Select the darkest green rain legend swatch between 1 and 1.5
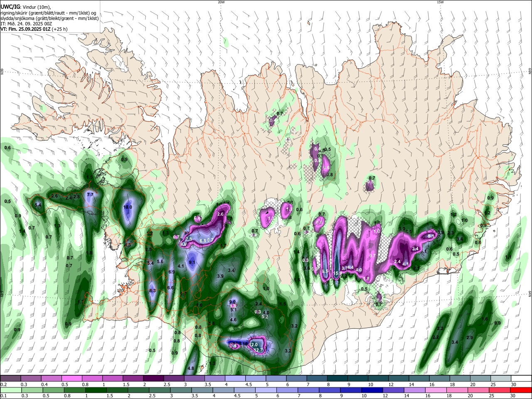 96,390
